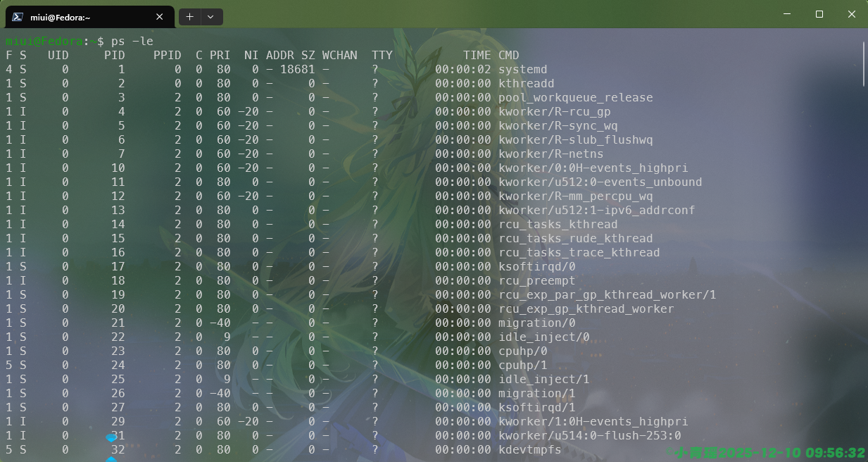Close the terminal window
Screen dimensions: 868x462
coord(851,14)
